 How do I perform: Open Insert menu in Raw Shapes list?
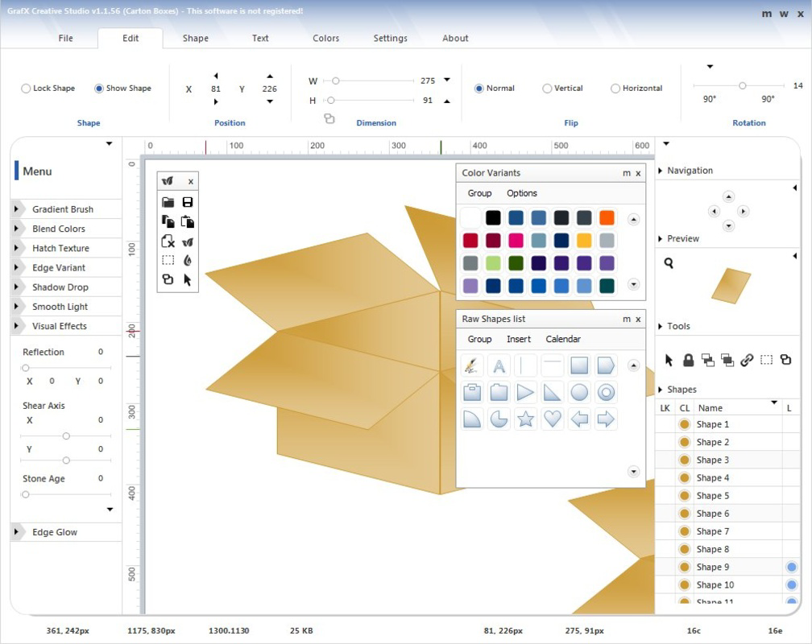(519, 339)
